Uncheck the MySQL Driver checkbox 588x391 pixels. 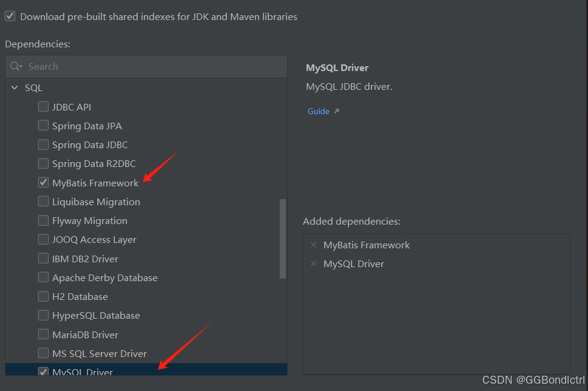(x=44, y=371)
